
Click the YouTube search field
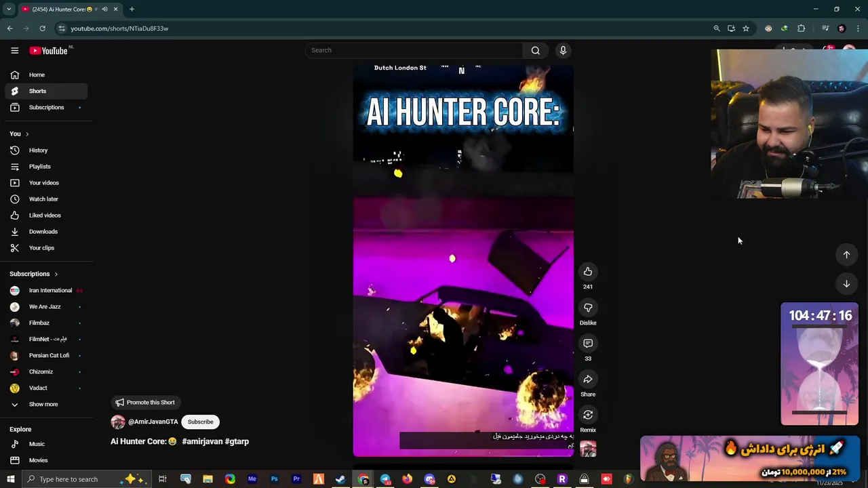(x=414, y=50)
